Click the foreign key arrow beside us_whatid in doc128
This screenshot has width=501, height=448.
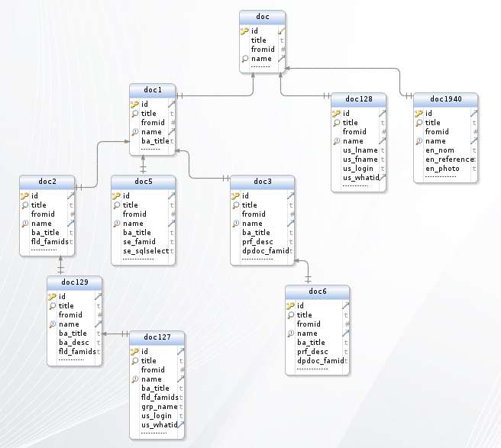point(383,177)
